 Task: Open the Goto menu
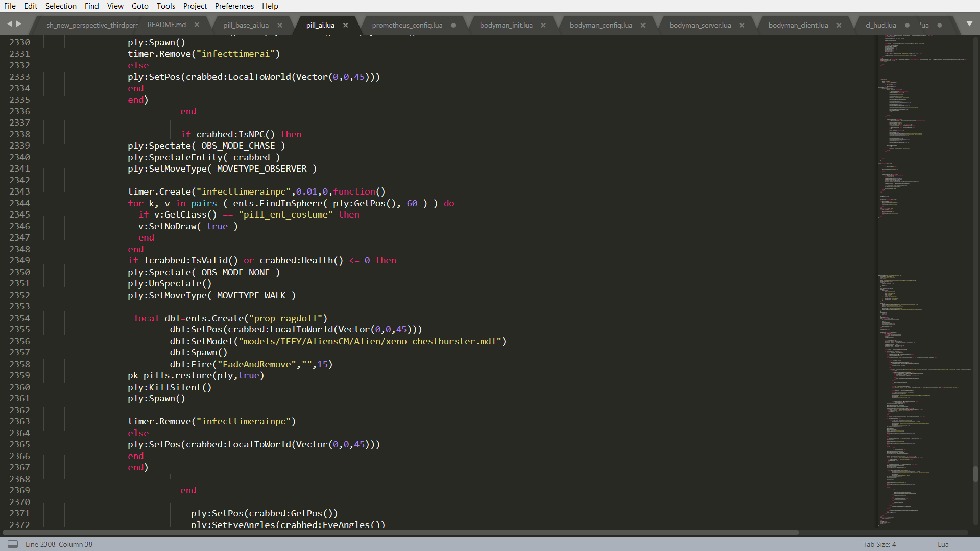coord(140,6)
